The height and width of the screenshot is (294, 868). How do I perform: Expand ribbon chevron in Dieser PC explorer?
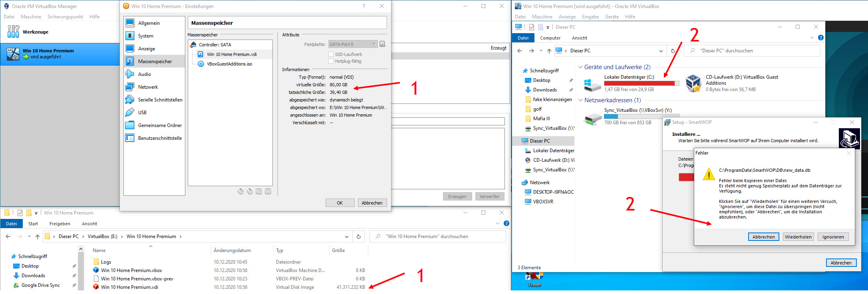coord(812,38)
